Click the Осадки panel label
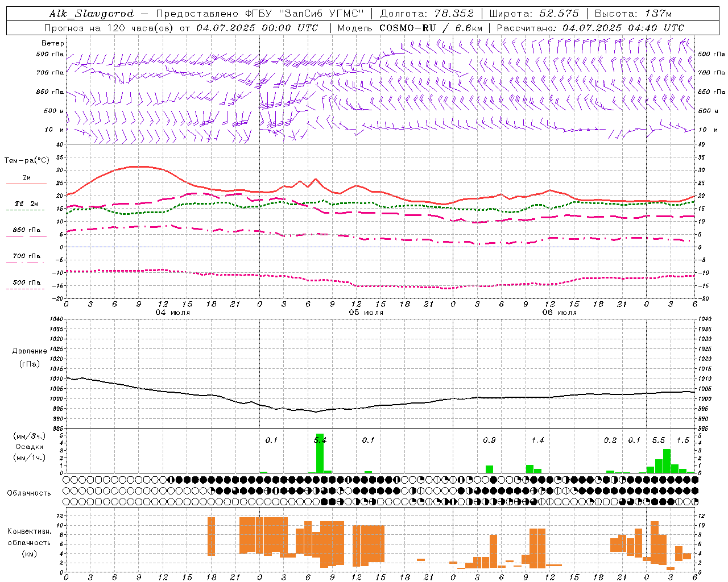Viewport: 728px width, 582px height. pos(29,447)
